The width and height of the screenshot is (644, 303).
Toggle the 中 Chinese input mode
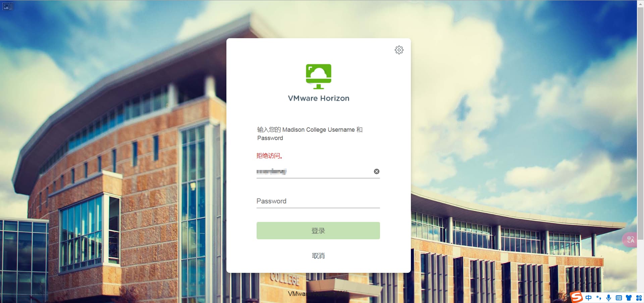[x=589, y=298]
